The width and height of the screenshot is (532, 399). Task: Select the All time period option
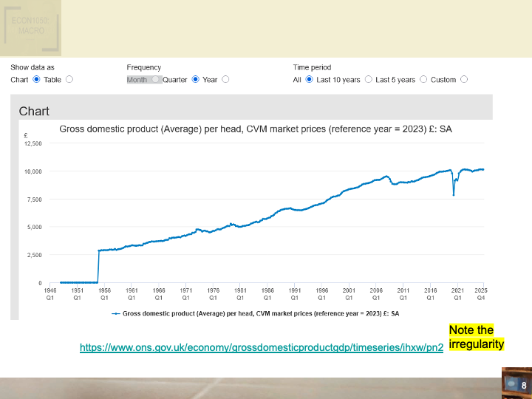(x=309, y=80)
